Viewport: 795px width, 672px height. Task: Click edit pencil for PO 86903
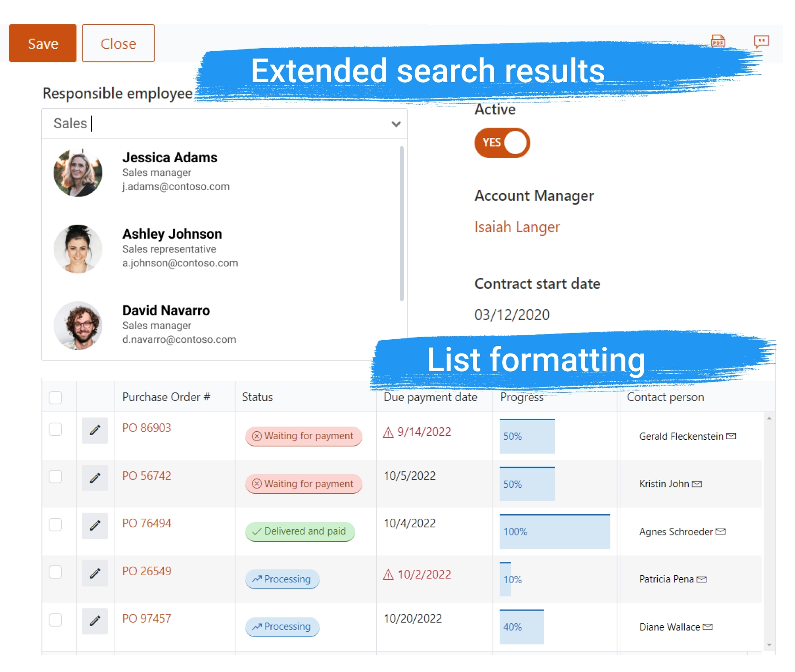click(x=95, y=430)
